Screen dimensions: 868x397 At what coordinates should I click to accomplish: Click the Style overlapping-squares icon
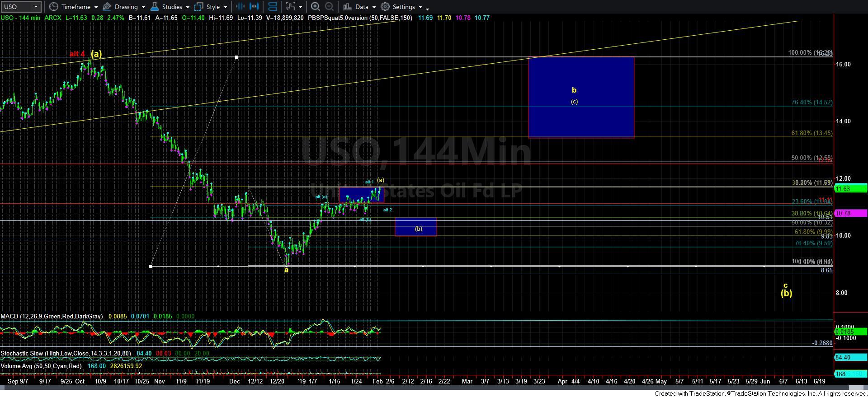pyautogui.click(x=198, y=7)
